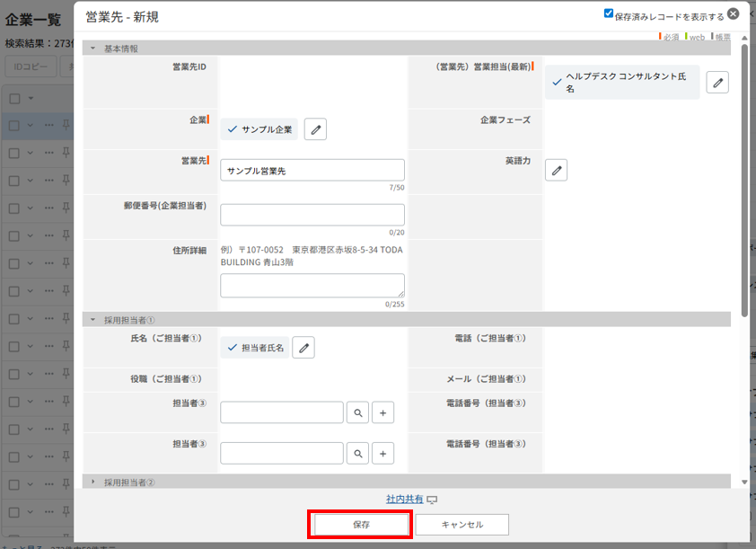The image size is (756, 549).
Task: Tick the first row checkbox in 企業一覧
Action: (x=13, y=126)
